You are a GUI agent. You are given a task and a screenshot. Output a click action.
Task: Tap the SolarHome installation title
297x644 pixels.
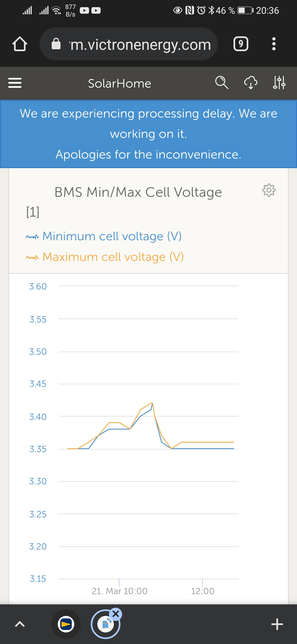[120, 83]
